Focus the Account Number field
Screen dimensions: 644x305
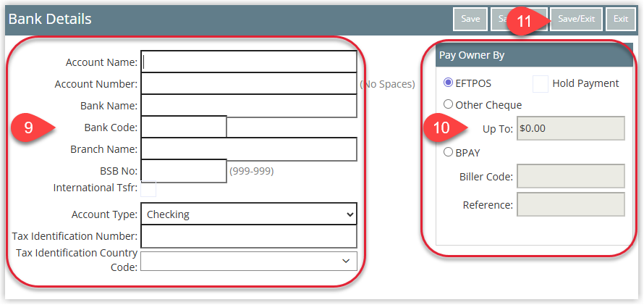pyautogui.click(x=249, y=84)
